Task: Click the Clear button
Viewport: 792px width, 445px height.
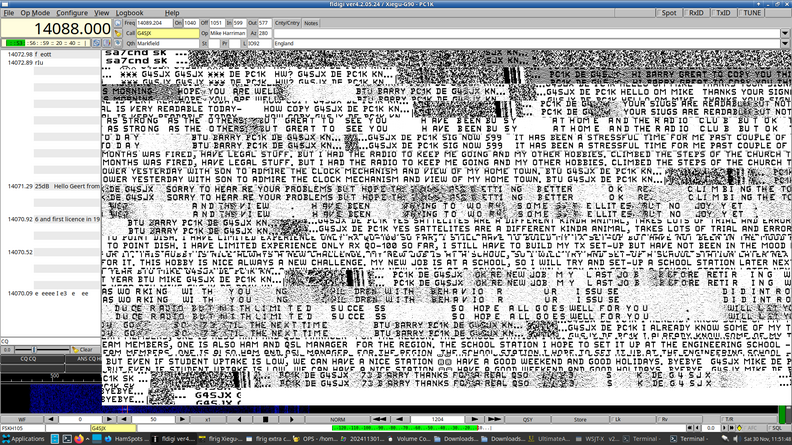Action: click(85, 350)
